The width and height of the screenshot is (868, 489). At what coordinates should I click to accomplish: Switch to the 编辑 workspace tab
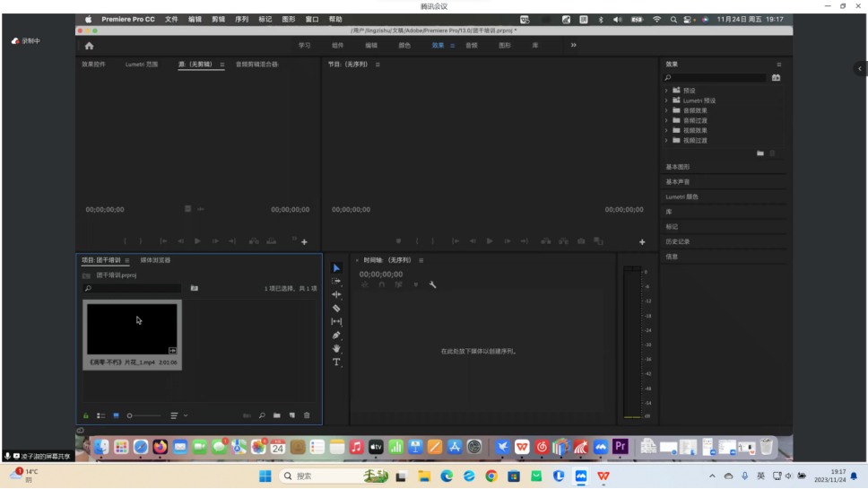(x=371, y=46)
